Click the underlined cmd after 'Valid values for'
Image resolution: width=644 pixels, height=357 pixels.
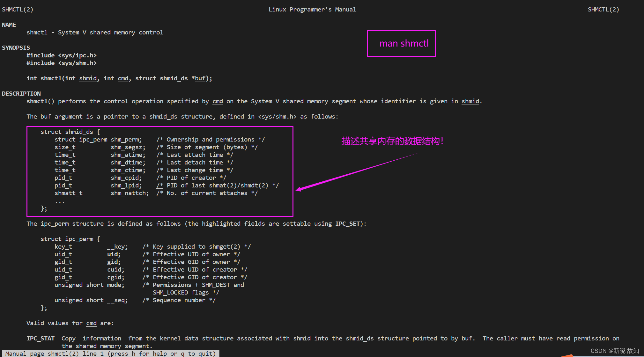point(91,323)
